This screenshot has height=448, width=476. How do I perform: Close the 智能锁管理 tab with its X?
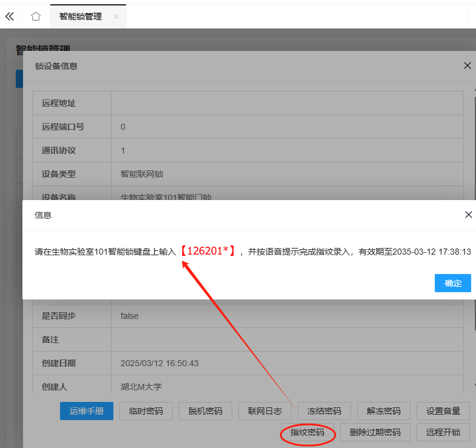[116, 16]
